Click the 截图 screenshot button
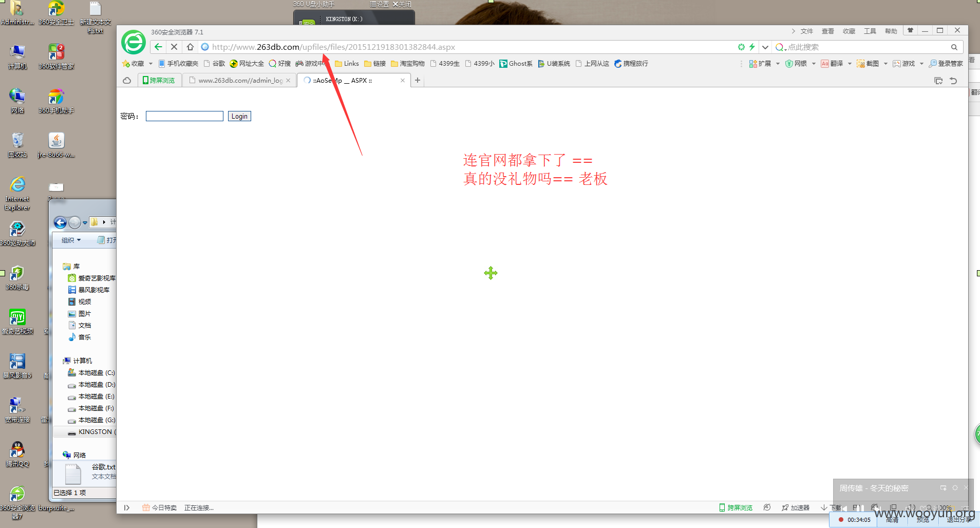The image size is (980, 528). [x=868, y=64]
